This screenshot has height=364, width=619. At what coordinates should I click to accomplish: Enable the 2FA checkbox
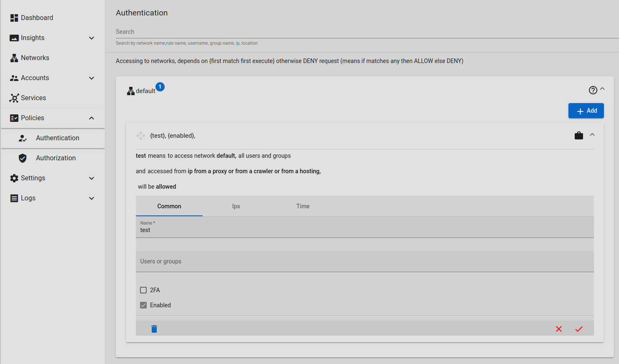click(x=143, y=290)
